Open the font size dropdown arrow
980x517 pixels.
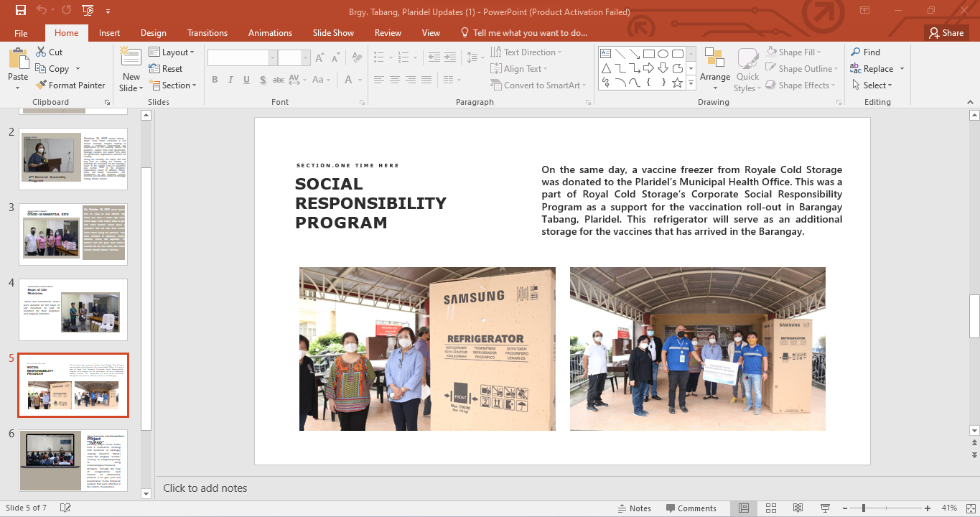pos(306,58)
